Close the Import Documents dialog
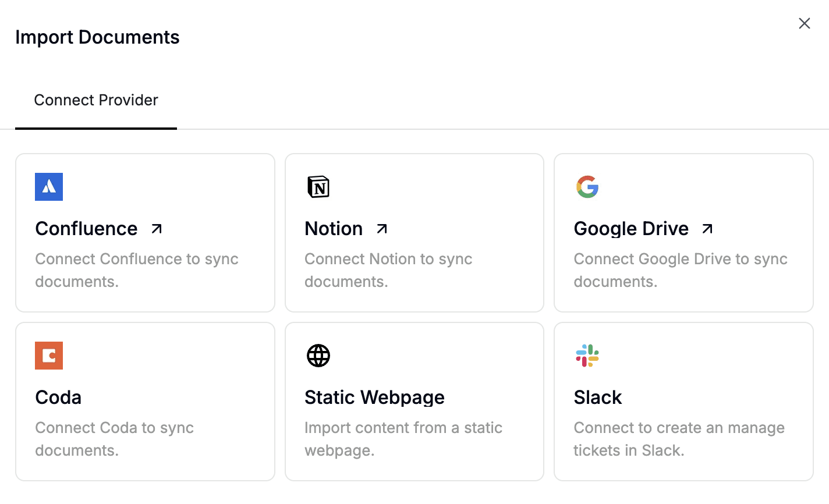 pyautogui.click(x=805, y=23)
